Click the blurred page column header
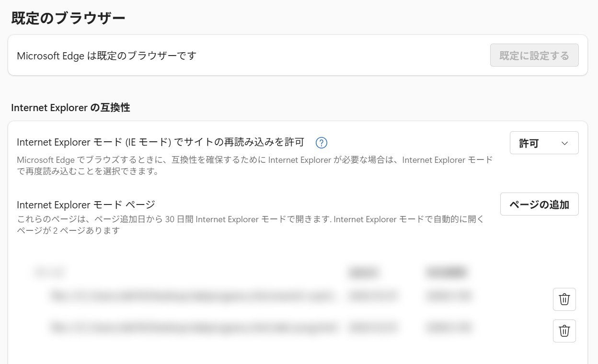 [x=50, y=273]
